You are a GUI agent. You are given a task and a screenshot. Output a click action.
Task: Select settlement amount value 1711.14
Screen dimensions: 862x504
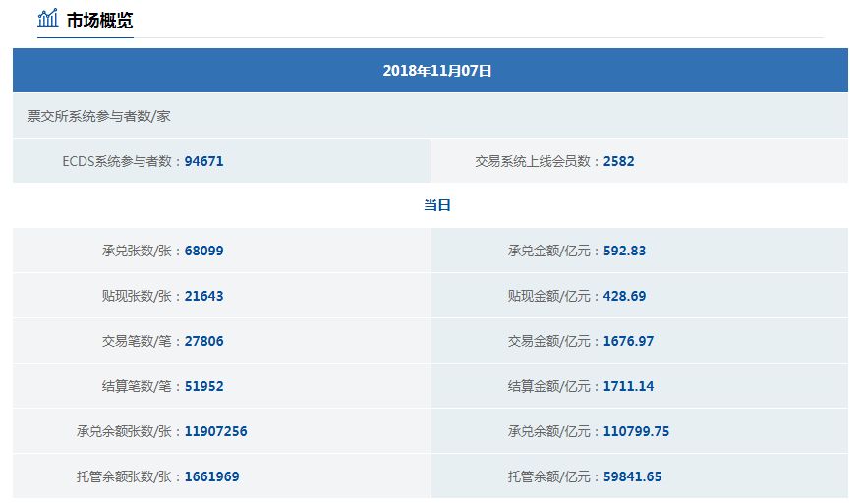pyautogui.click(x=628, y=386)
